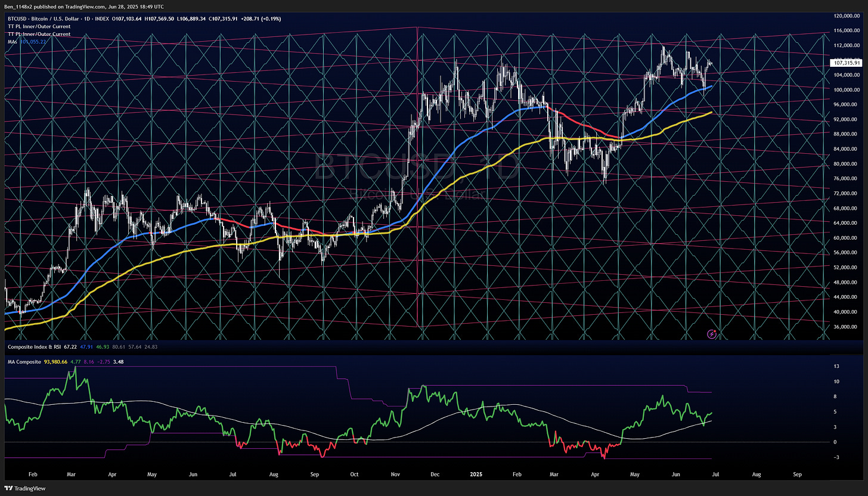
Task: Click the MAs value 101,055.22
Action: (33, 42)
